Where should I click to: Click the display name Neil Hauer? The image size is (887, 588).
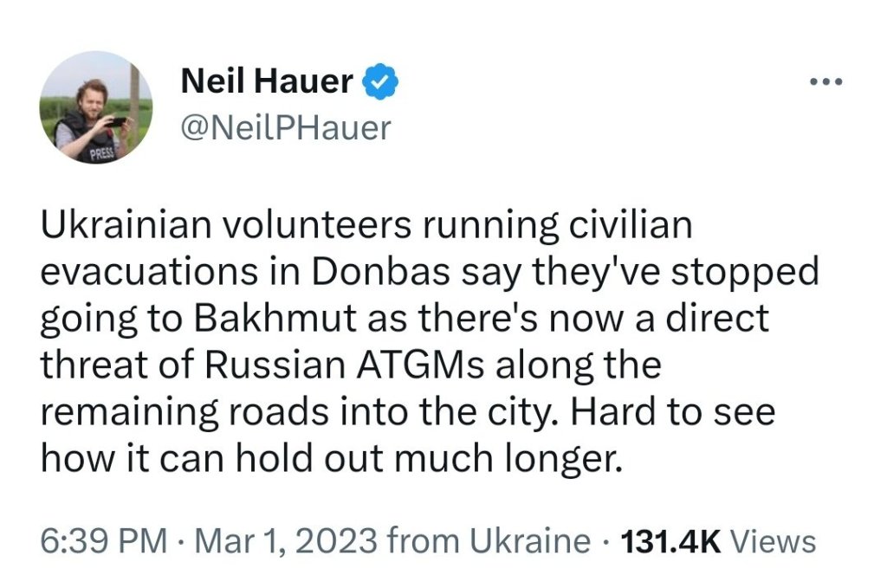click(267, 83)
